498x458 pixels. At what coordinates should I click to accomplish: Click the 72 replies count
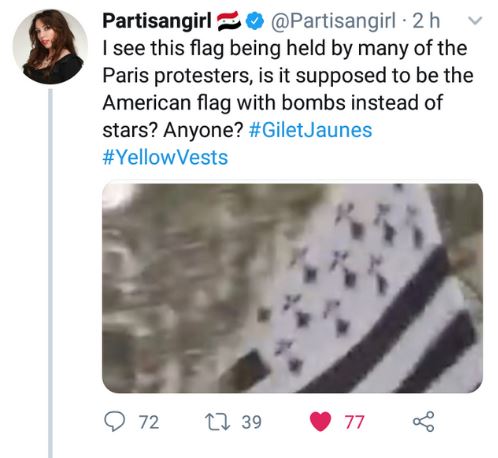[149, 422]
